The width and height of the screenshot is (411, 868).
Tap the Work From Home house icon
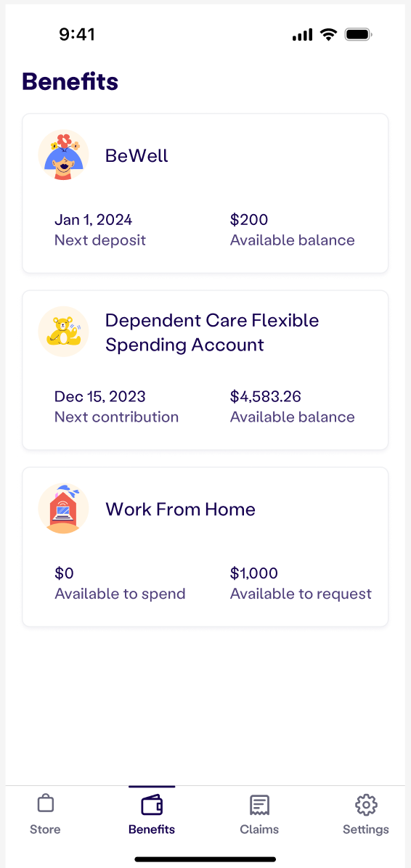63,508
